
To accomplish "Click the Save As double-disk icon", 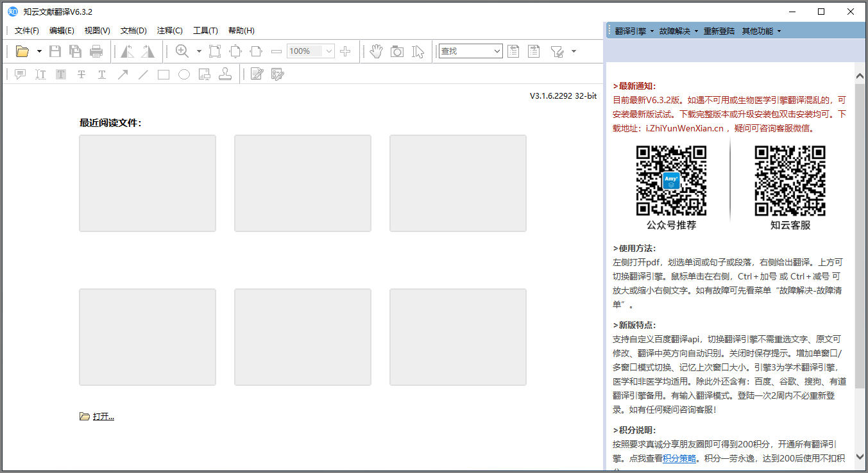I will click(x=76, y=51).
